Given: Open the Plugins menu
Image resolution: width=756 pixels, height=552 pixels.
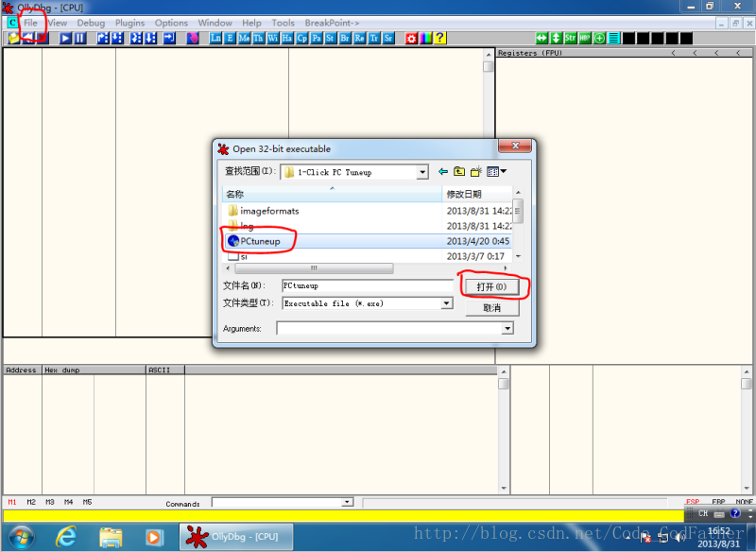Looking at the screenshot, I should pos(129,23).
